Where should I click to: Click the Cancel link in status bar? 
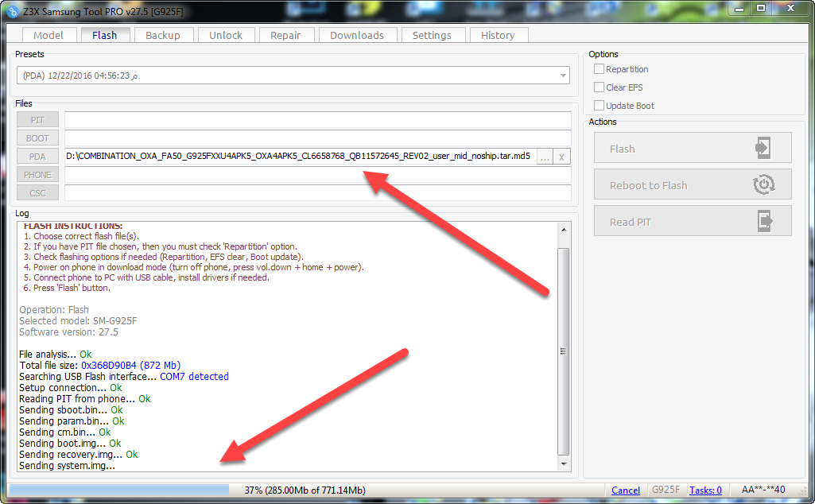pyautogui.click(x=625, y=490)
